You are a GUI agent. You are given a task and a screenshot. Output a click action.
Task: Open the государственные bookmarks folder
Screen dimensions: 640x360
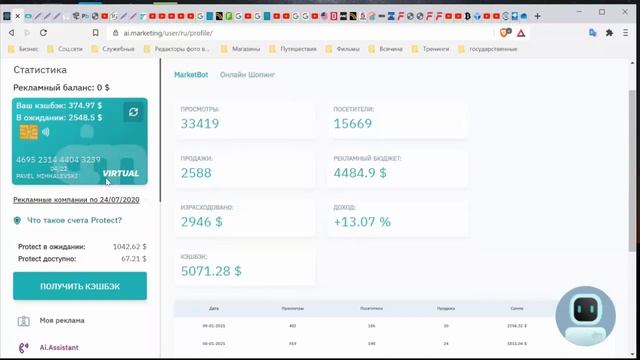(x=488, y=49)
